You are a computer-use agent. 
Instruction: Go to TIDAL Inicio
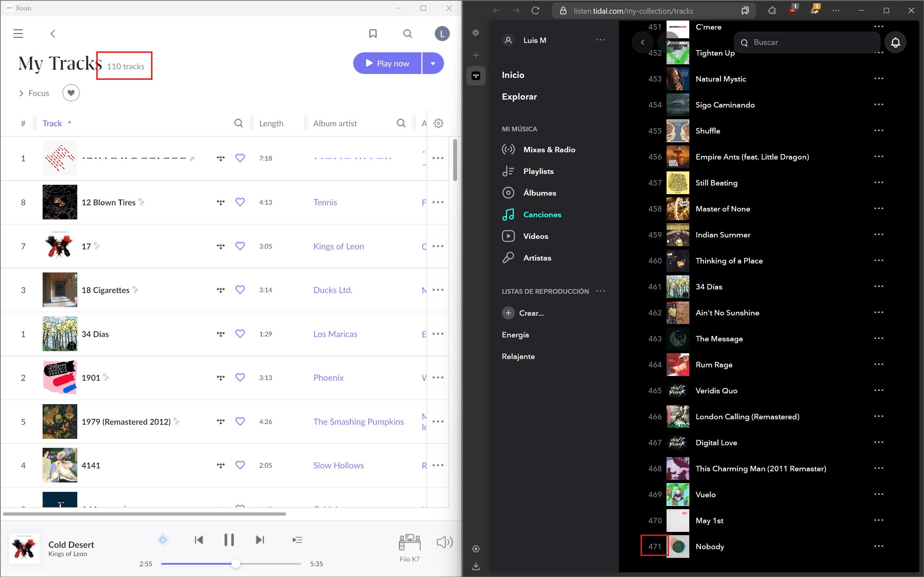513,75
